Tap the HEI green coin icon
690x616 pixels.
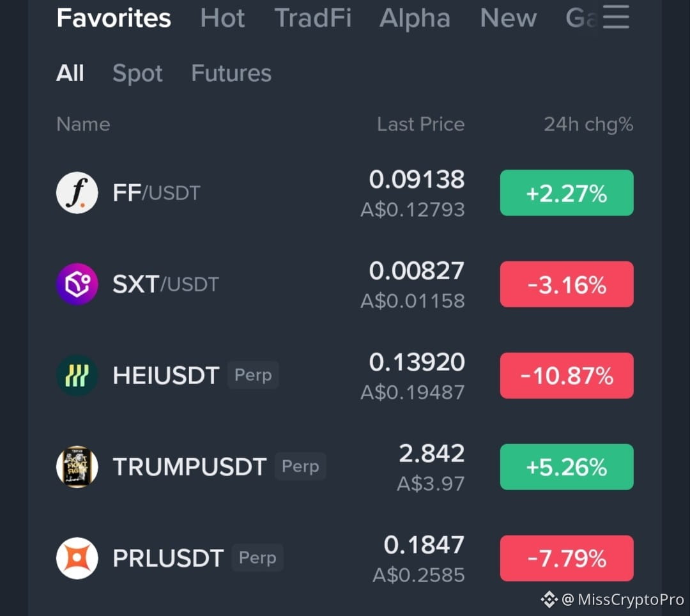(x=77, y=375)
